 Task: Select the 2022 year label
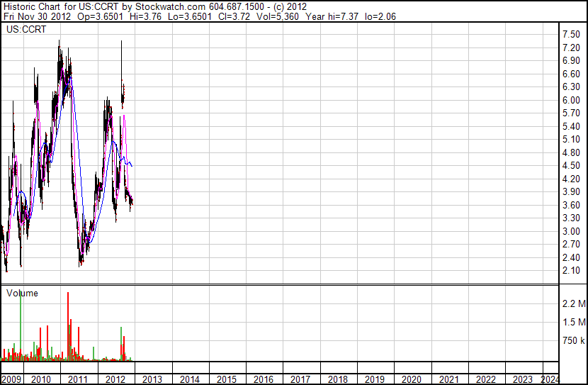pos(485,379)
